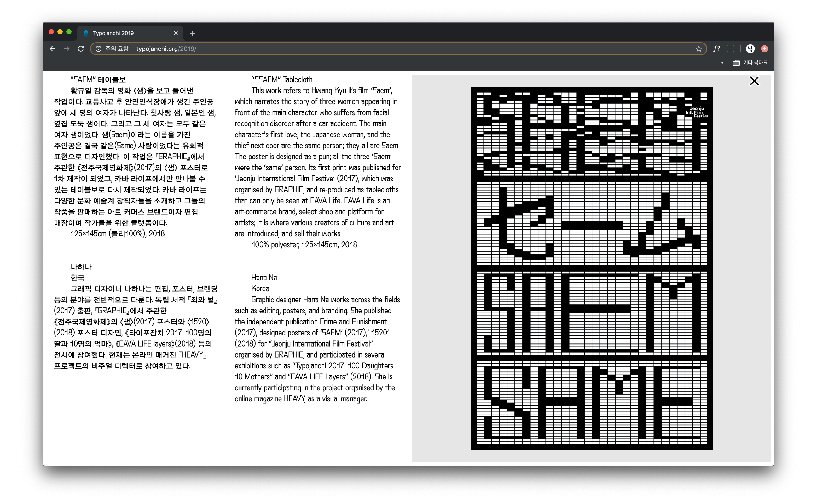Expand the hidden bookmarks chevron
The height and width of the screenshot is (504, 817).
point(721,63)
